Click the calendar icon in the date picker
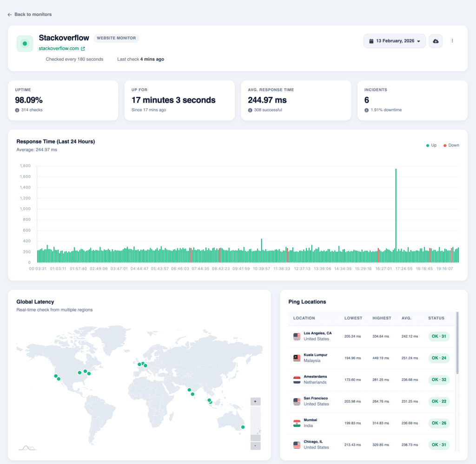This screenshot has width=476, height=464. (372, 41)
